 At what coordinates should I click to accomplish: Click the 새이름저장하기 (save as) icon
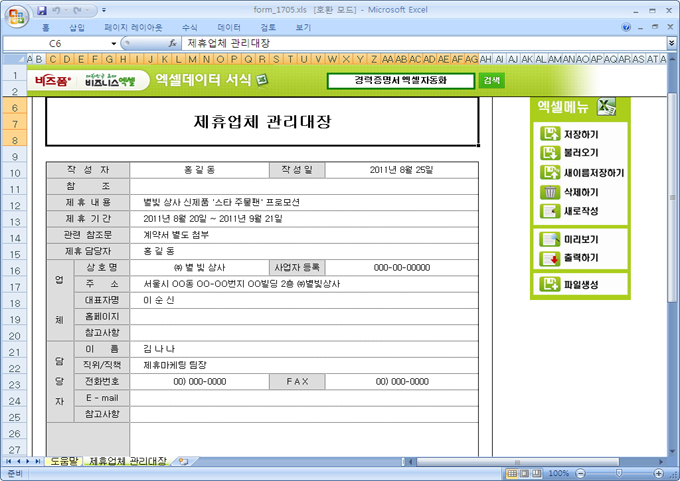[549, 172]
